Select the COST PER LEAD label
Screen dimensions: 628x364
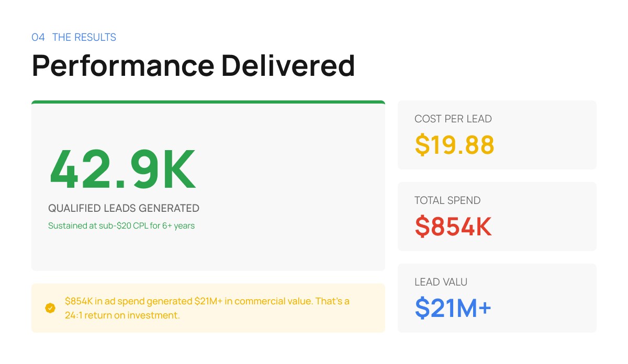(453, 119)
